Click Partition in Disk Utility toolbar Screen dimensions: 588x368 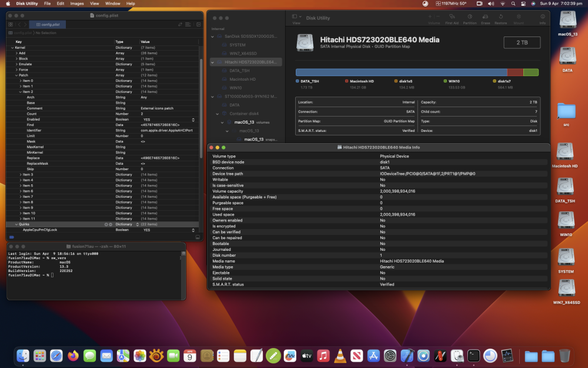469,19
